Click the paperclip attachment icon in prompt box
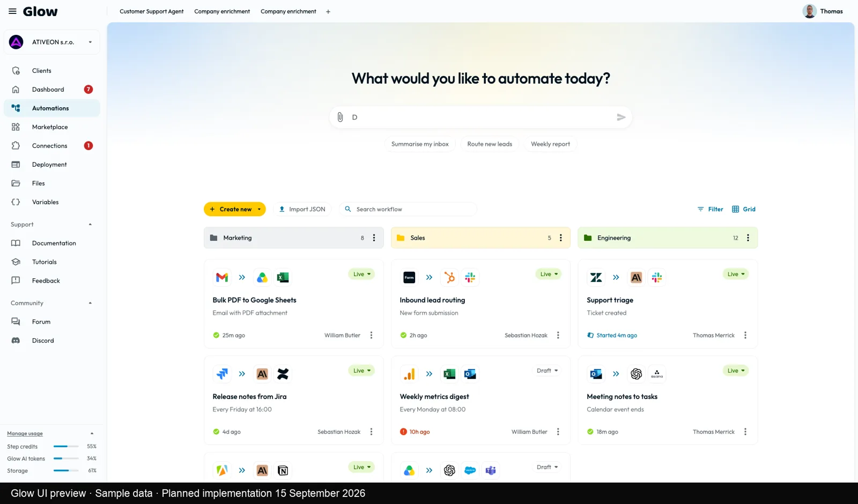The width and height of the screenshot is (858, 504). click(340, 117)
